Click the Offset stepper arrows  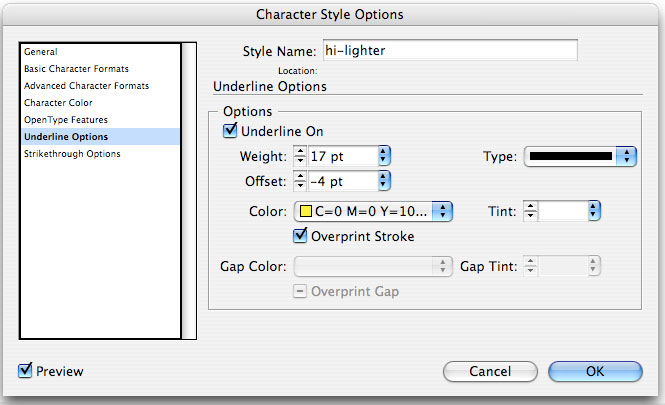tap(300, 181)
